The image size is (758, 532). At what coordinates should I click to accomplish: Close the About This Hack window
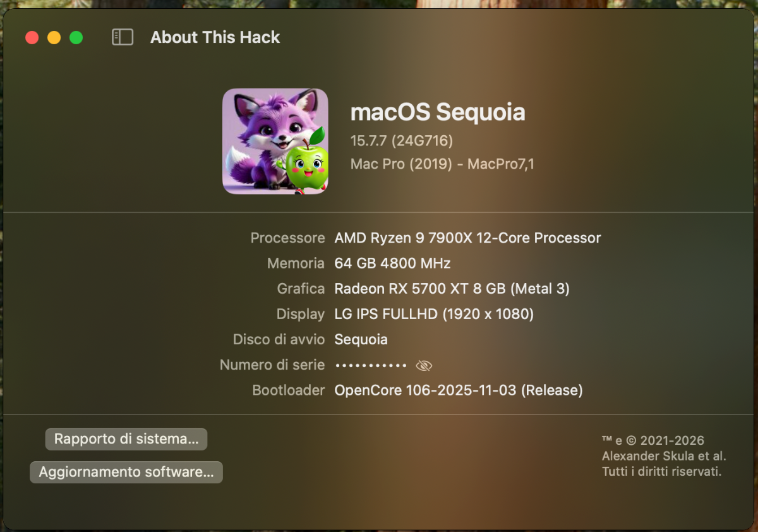[x=32, y=38]
